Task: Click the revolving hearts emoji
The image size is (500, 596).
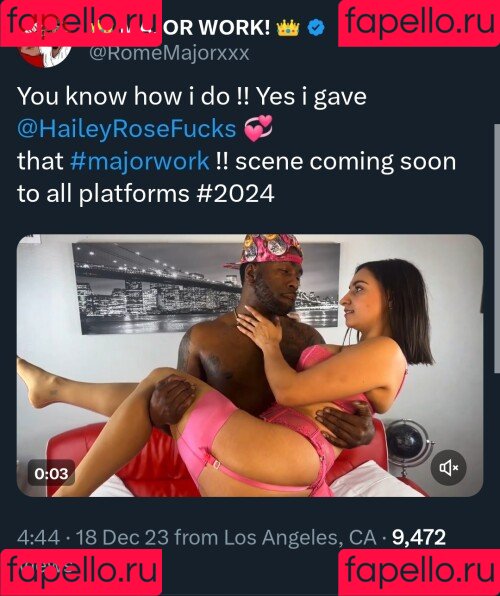Action: click(258, 128)
